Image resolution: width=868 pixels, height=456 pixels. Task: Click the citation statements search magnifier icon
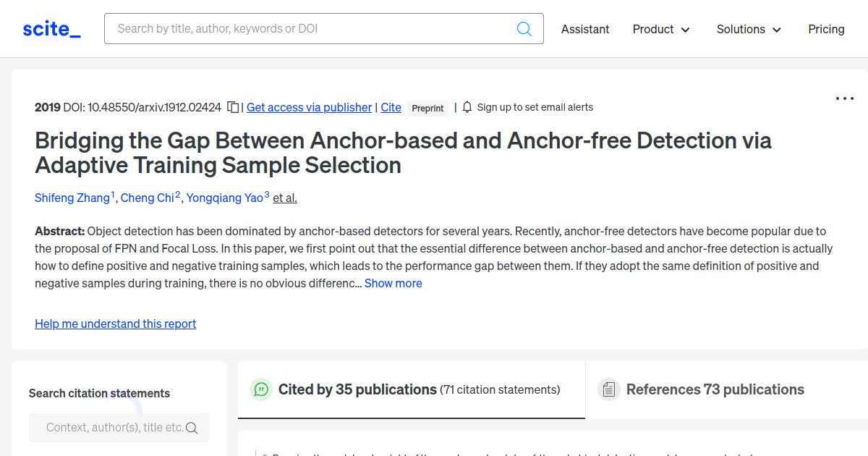click(192, 428)
